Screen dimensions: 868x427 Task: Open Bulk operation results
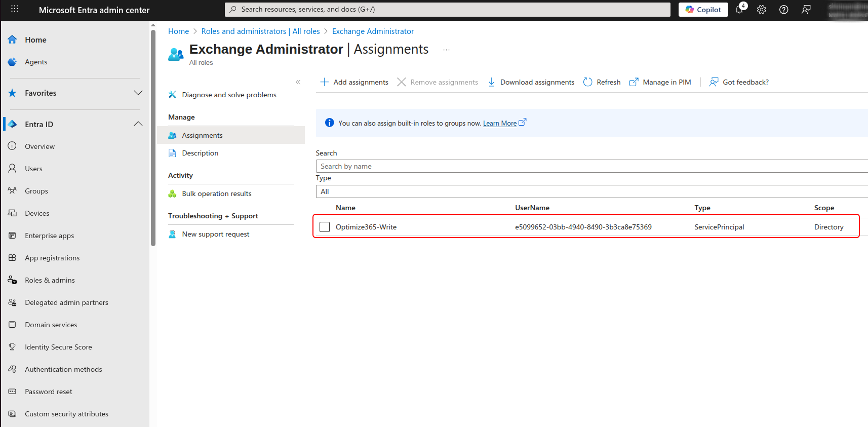(217, 193)
